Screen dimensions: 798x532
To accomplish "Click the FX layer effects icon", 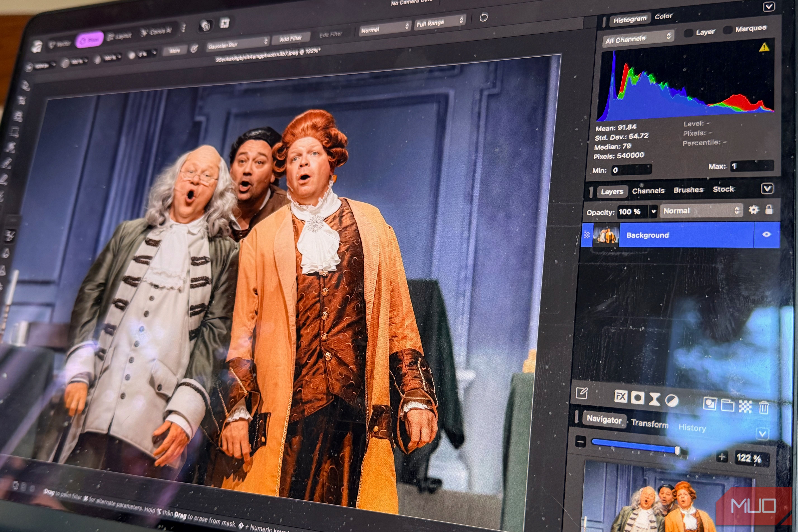I will [x=621, y=396].
